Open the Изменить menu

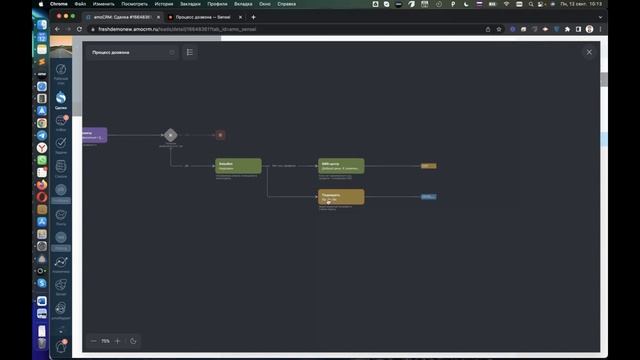click(x=103, y=4)
